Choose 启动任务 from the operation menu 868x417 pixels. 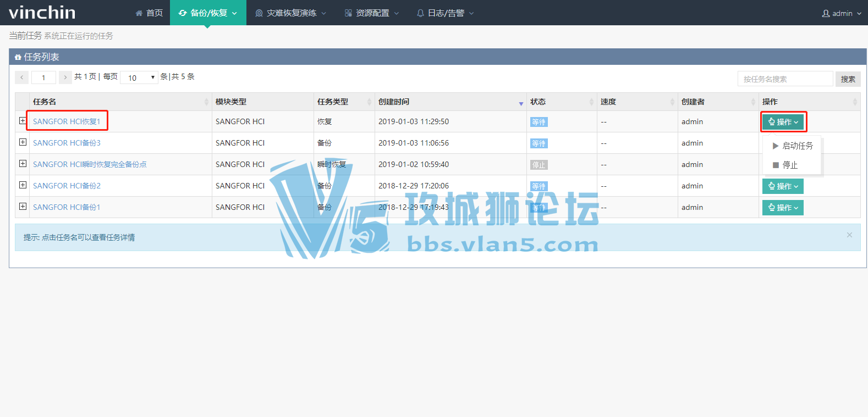(x=792, y=146)
